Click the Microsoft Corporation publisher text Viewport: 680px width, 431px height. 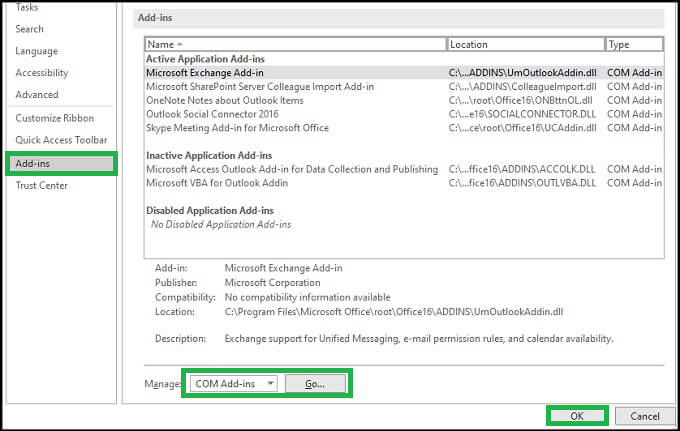point(272,283)
